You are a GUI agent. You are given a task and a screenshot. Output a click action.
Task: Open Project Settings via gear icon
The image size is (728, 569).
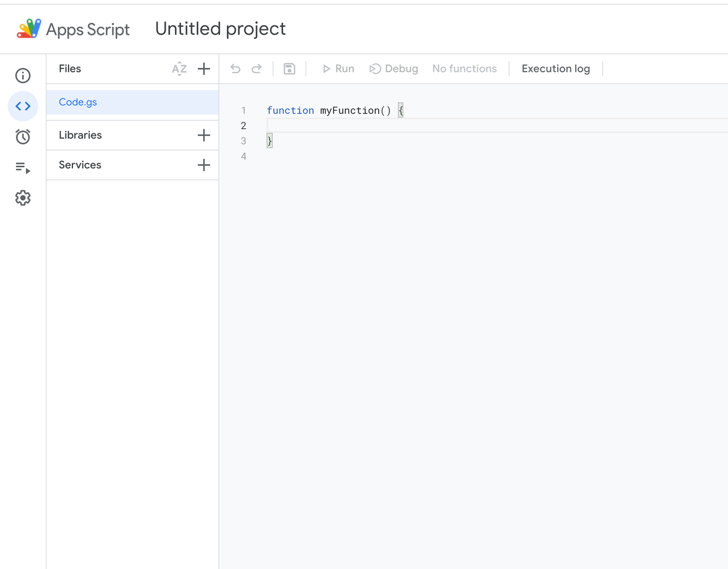23,198
